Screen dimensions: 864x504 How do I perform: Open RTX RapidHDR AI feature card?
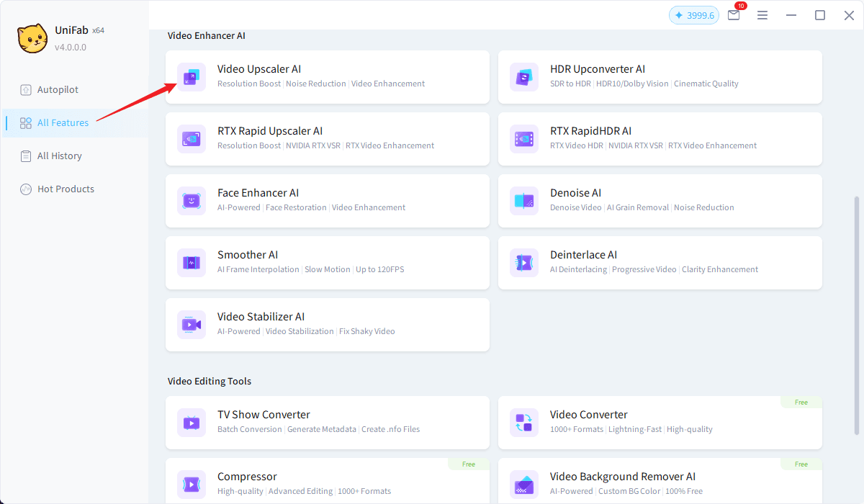tap(660, 139)
